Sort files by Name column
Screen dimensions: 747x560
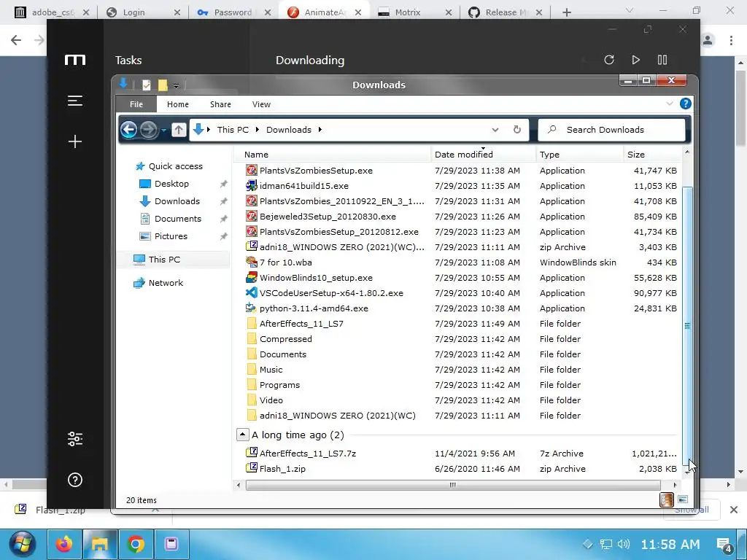tap(333, 155)
